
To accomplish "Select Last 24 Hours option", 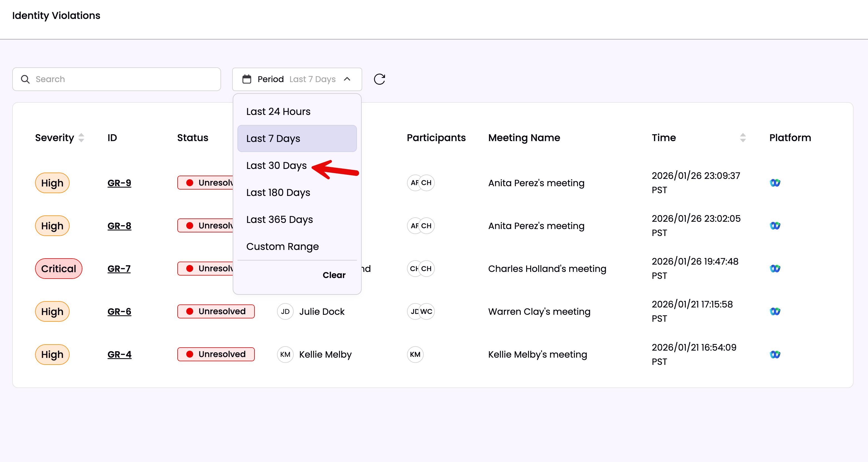I will tap(278, 112).
